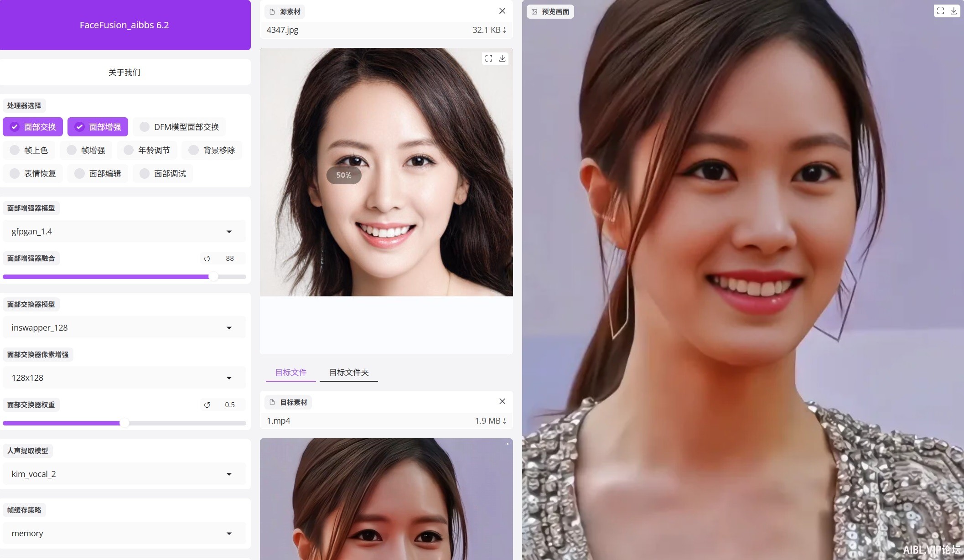
Task: Click the 32.1 KB file size
Action: click(x=487, y=30)
